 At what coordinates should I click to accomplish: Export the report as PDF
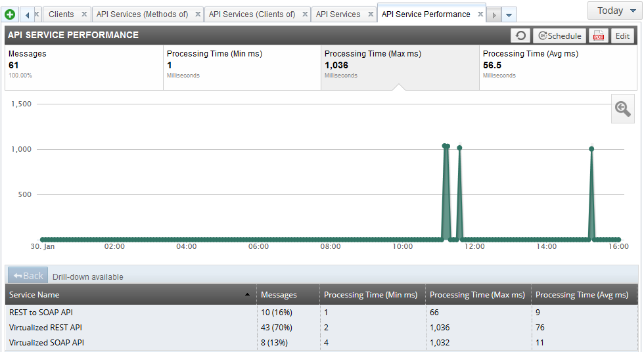(599, 35)
